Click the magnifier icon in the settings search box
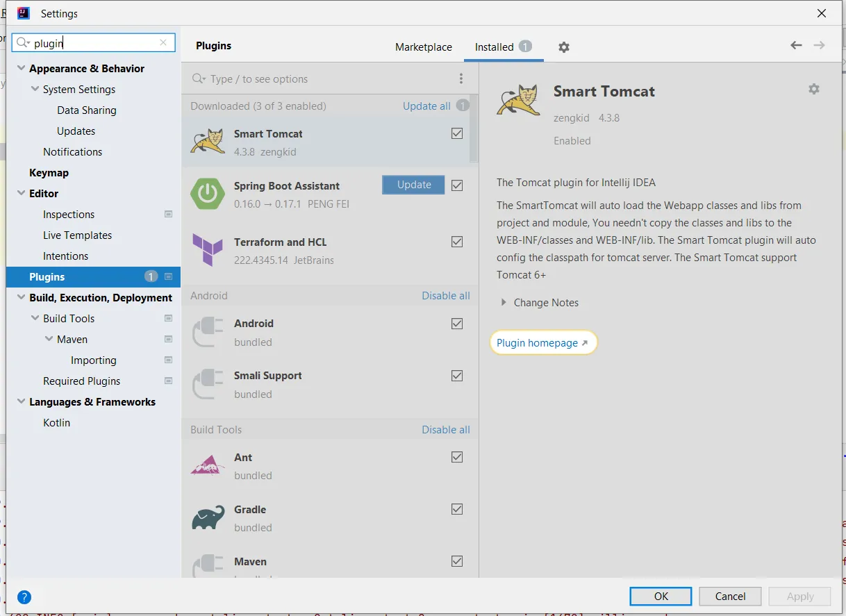 click(23, 43)
